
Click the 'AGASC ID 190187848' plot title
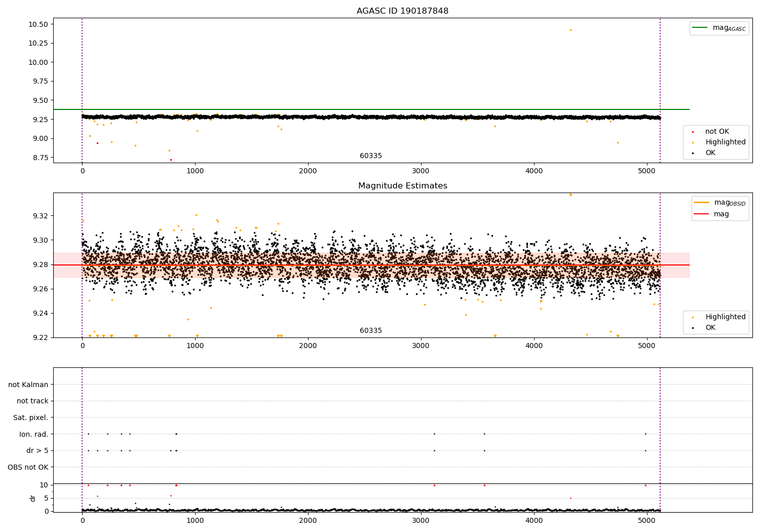coord(402,11)
